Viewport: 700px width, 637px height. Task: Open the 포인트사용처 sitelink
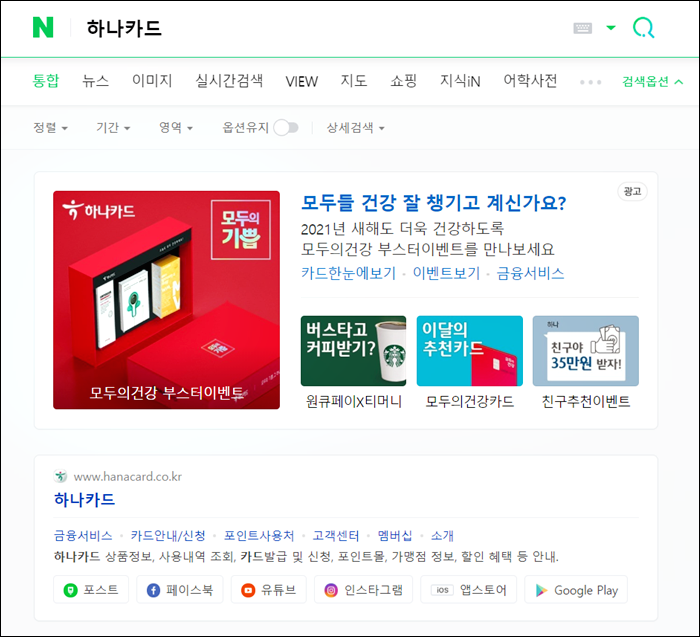tap(259, 535)
